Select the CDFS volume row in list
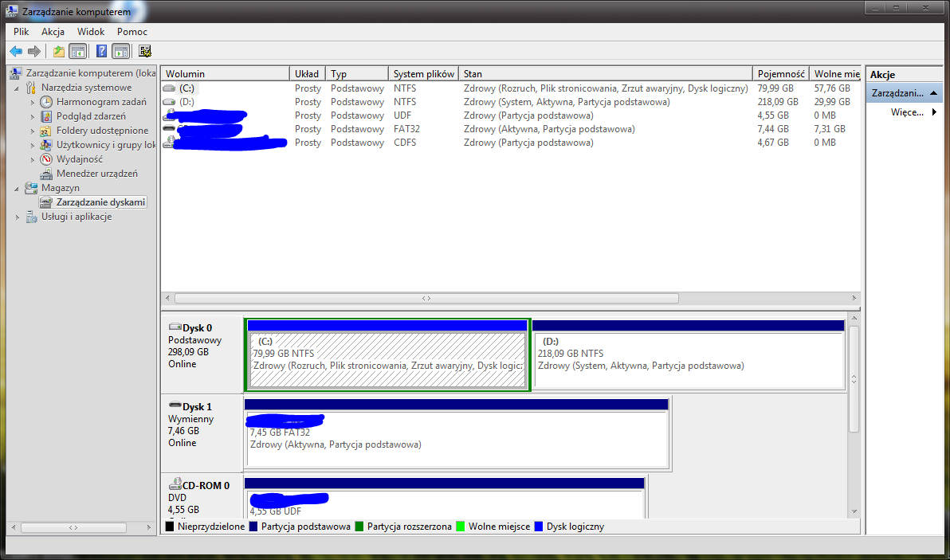The width and height of the screenshot is (950, 560). [511, 143]
